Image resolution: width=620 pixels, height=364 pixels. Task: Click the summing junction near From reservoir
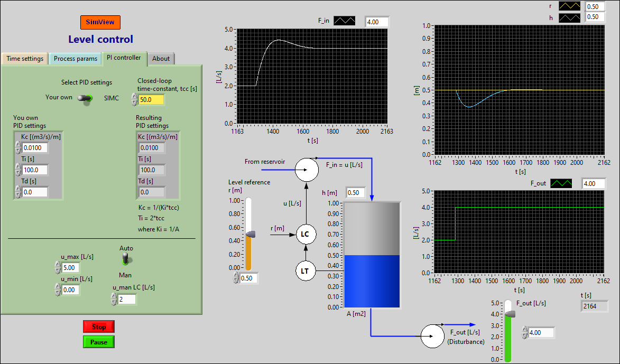tap(307, 170)
